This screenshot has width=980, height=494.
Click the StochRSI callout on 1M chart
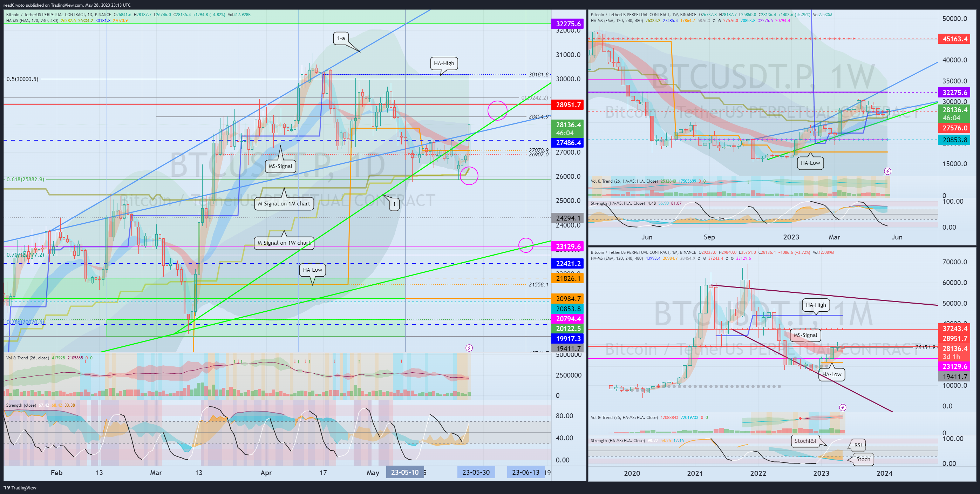(805, 441)
